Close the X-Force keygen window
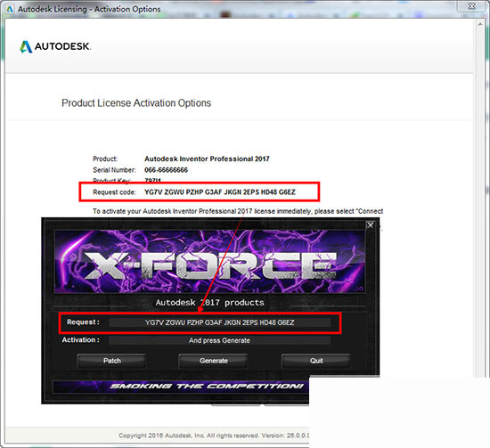Image resolution: width=490 pixels, height=448 pixels. 371,225
